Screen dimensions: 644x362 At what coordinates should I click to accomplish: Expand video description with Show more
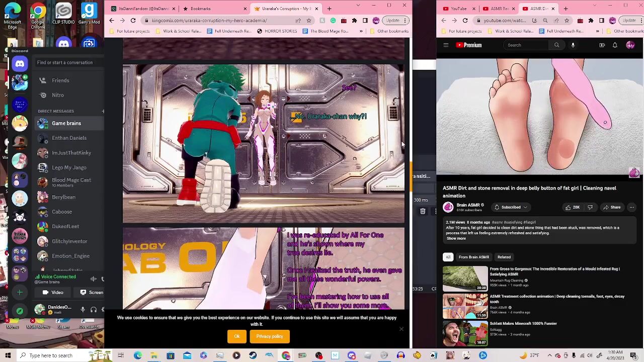tap(456, 238)
